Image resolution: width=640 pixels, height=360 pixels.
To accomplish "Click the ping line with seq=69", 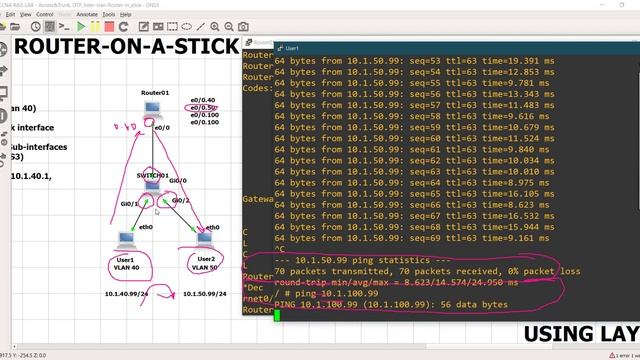I will 412,238.
